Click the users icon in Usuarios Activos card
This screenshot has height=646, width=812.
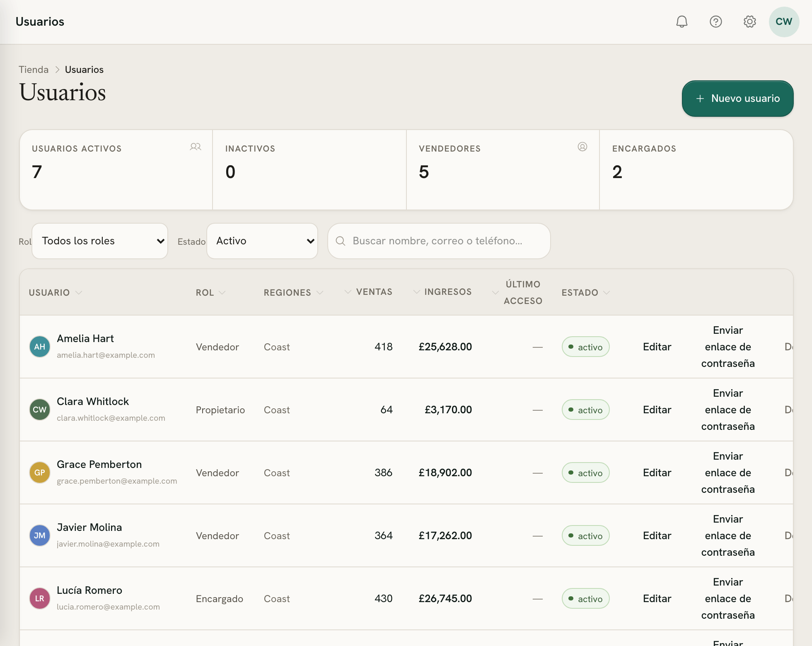coord(196,147)
